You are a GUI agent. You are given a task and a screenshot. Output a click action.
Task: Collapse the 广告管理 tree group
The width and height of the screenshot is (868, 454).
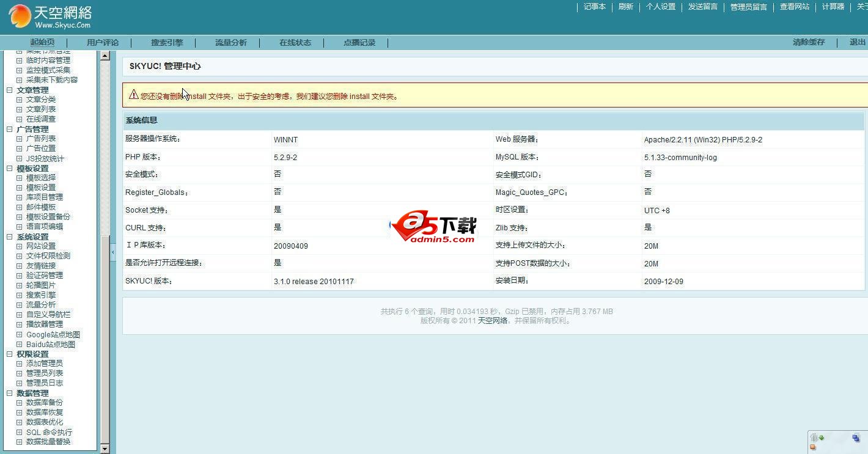point(10,129)
